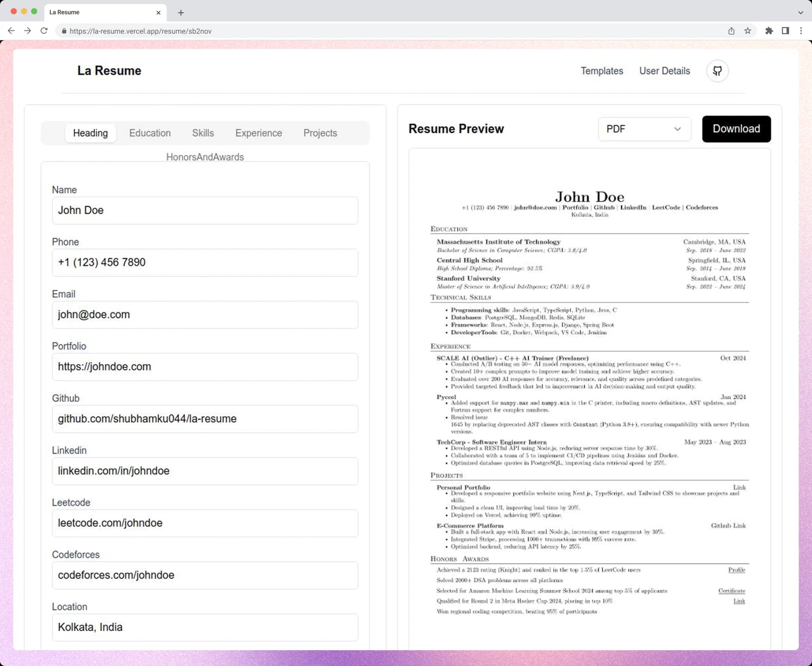Open the browser extensions puzzle icon
The height and width of the screenshot is (666, 812).
click(x=769, y=31)
